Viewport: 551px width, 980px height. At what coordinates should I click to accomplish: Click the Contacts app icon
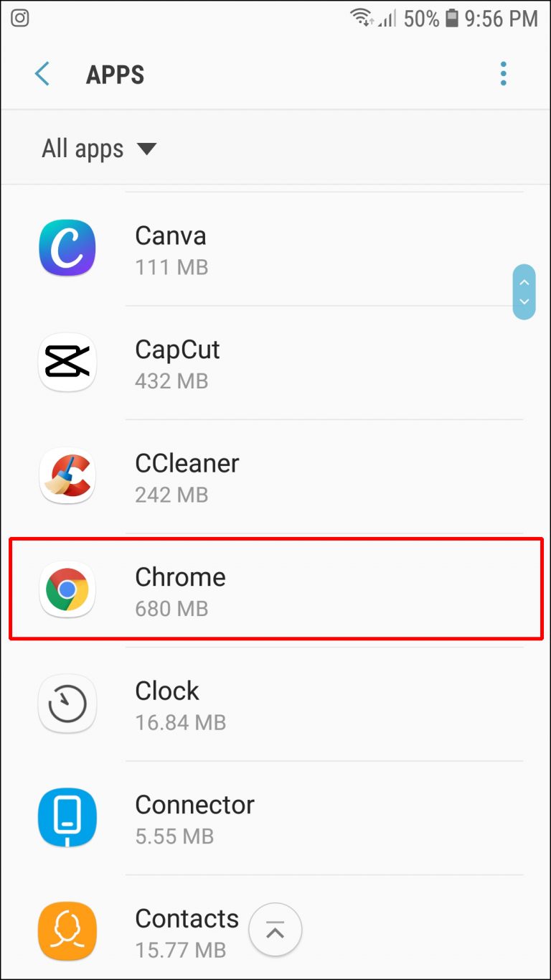(67, 930)
